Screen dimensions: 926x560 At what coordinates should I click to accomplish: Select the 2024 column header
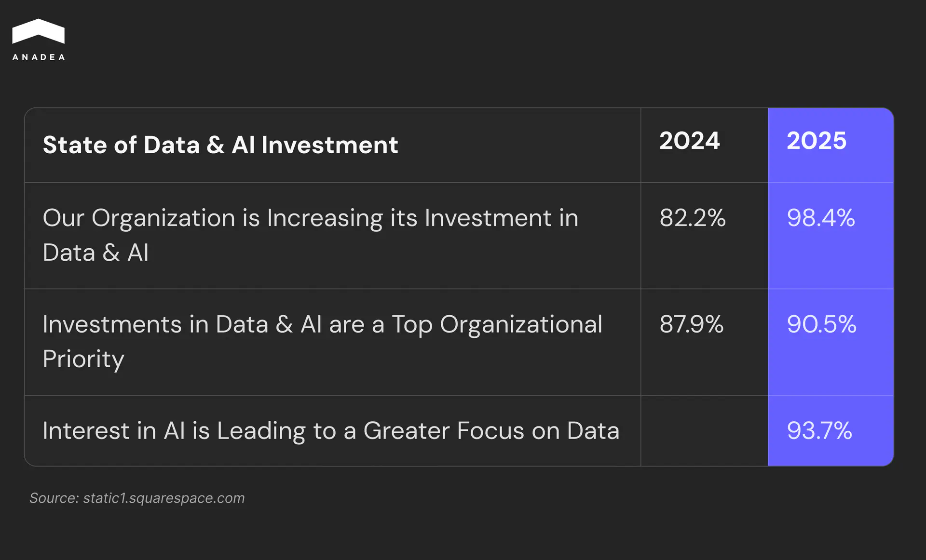click(x=689, y=141)
